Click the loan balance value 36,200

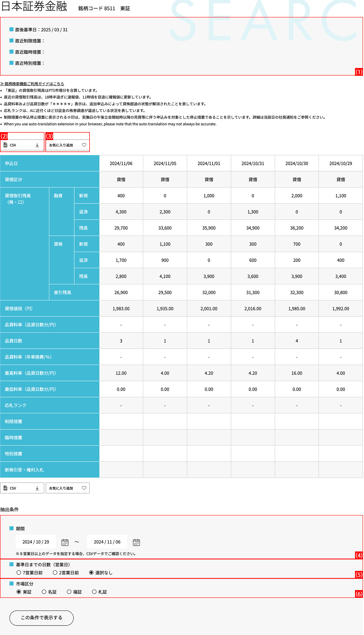(297, 228)
